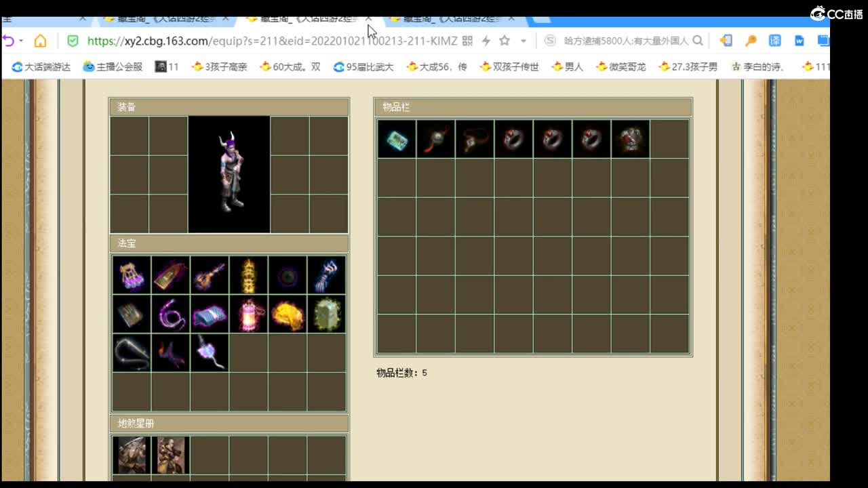
Task: Click the green security shield icon
Action: click(x=73, y=41)
